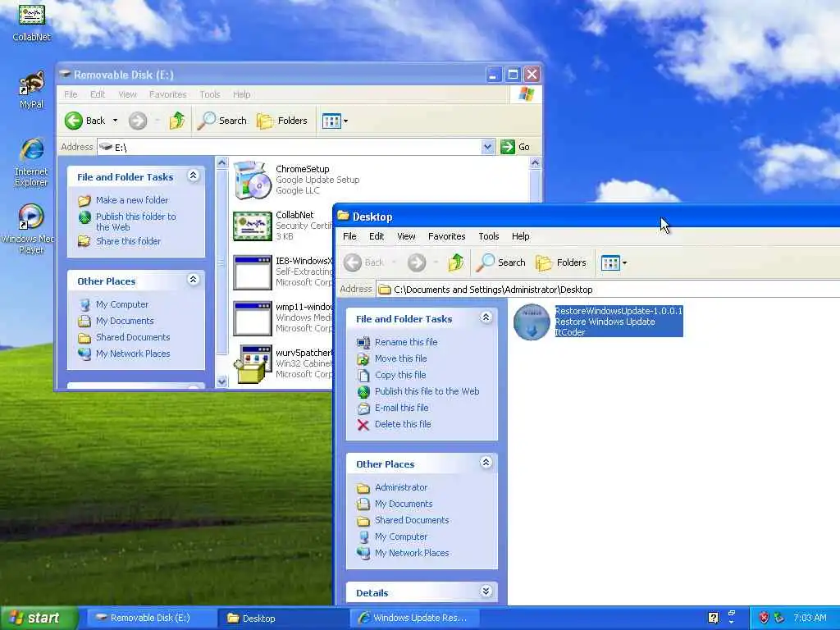Click Search in Desktop window toolbar
Image resolution: width=840 pixels, height=630 pixels.
coord(501,262)
